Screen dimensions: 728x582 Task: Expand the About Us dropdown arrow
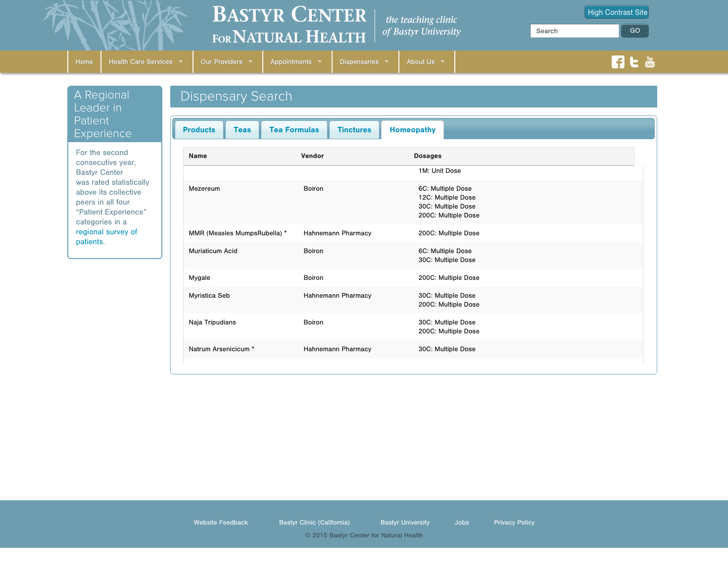pyautogui.click(x=442, y=61)
